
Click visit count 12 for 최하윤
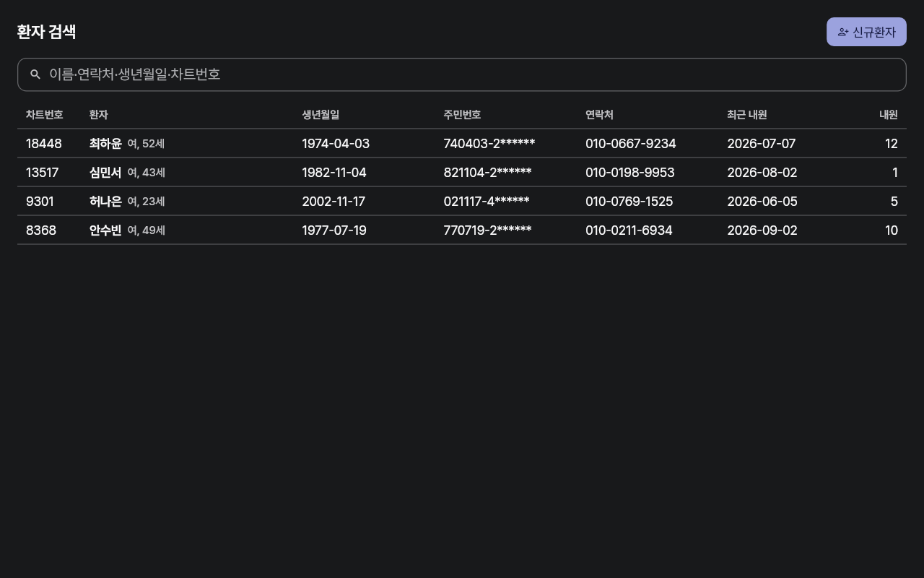pos(892,144)
